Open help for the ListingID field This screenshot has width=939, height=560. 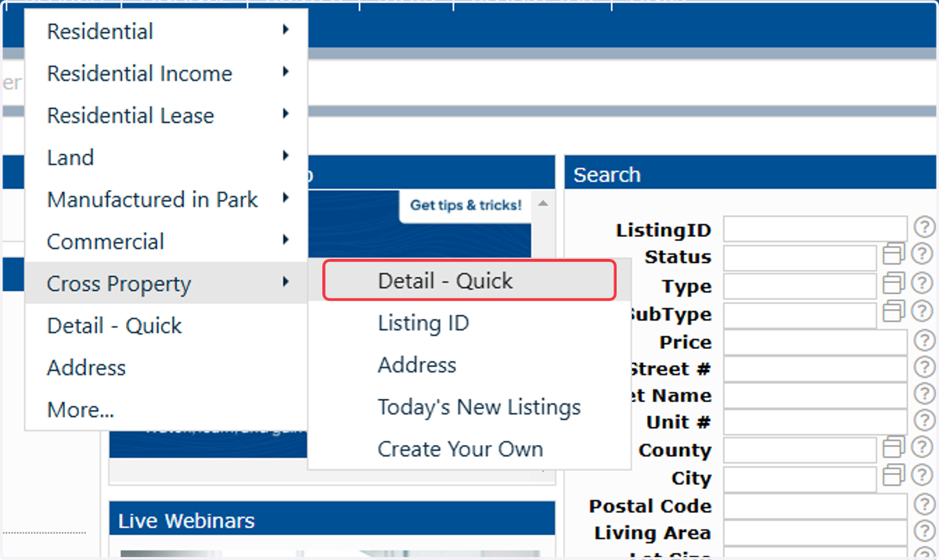click(924, 228)
